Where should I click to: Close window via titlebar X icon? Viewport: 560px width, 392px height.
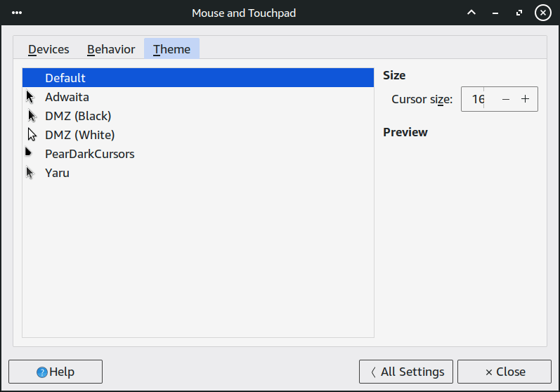coord(542,13)
